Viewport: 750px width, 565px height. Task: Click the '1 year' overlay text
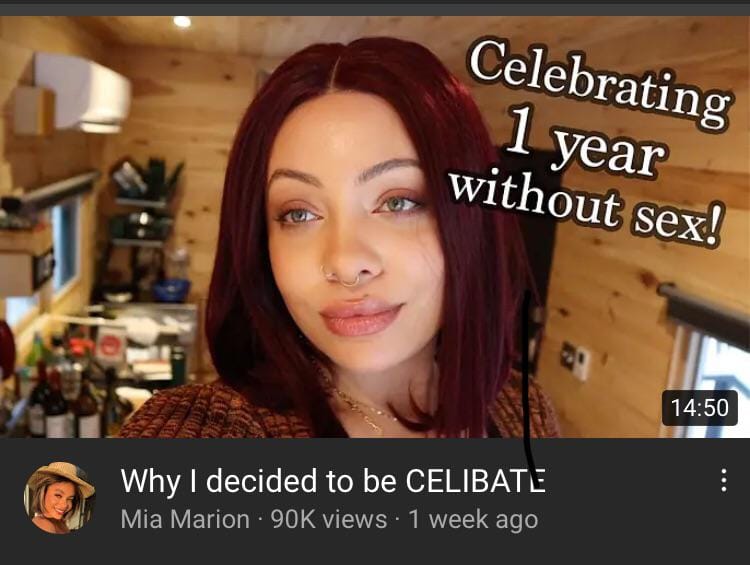(586, 142)
